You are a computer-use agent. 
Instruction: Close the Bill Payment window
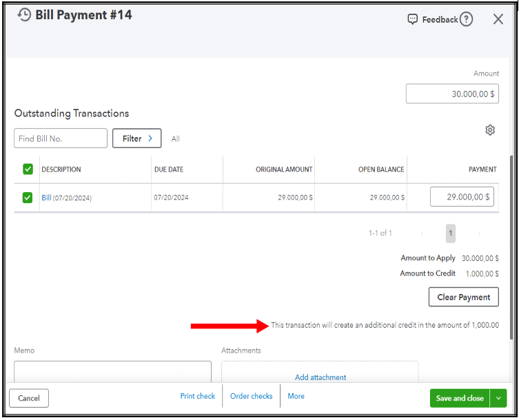498,19
